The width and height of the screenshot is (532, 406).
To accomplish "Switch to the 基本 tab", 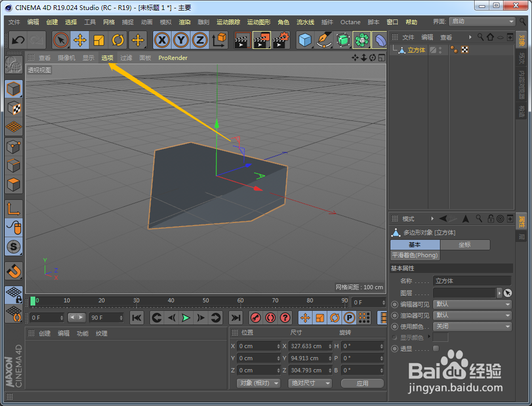I will (x=415, y=245).
